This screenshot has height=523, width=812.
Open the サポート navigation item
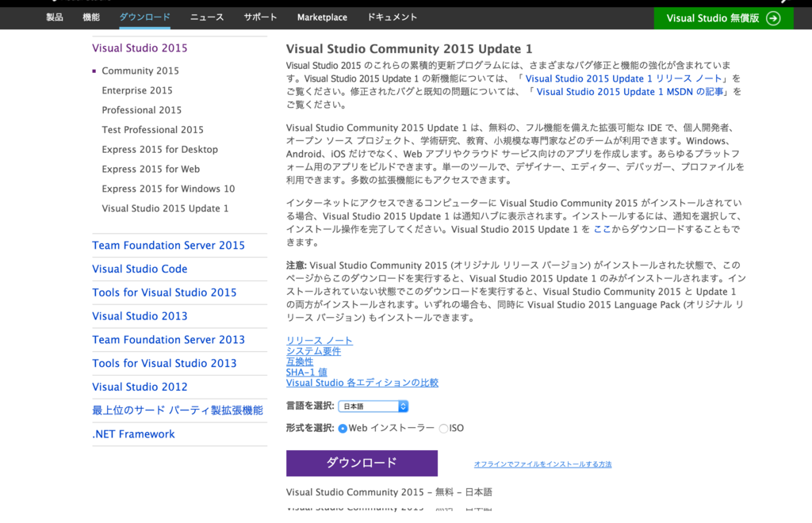[x=260, y=17]
